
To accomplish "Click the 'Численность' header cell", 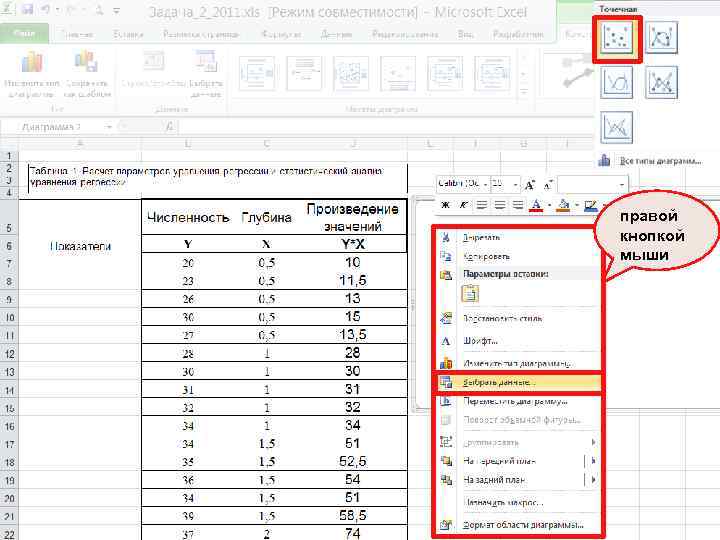I will tap(188, 217).
